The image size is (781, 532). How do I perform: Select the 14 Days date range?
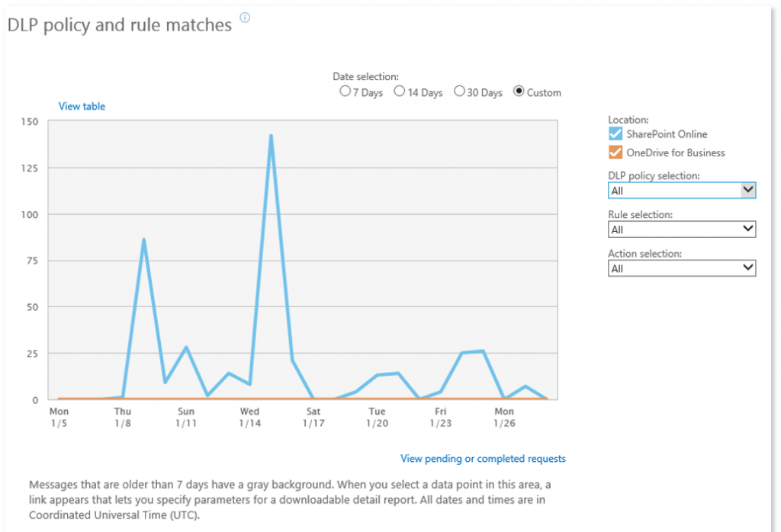coord(400,91)
